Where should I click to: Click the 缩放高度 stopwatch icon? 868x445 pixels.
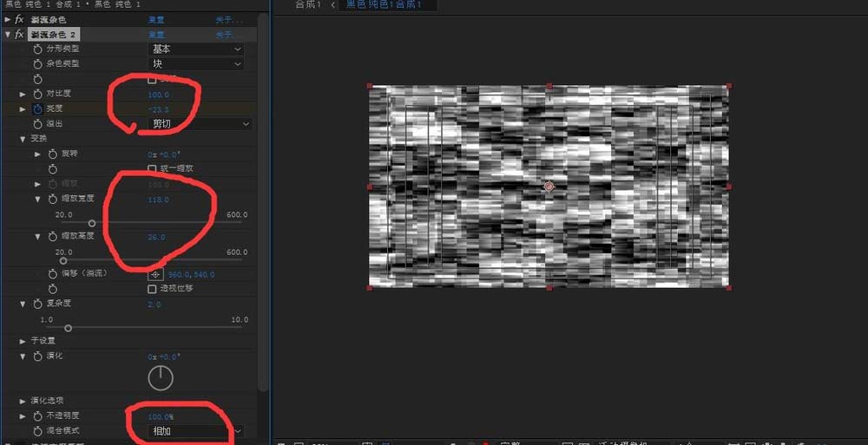coord(53,236)
